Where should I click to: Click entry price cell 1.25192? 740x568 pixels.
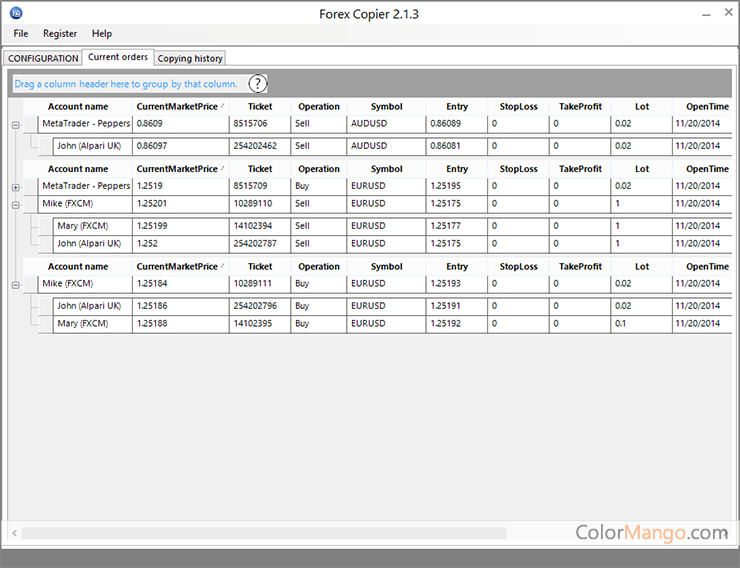coord(457,324)
